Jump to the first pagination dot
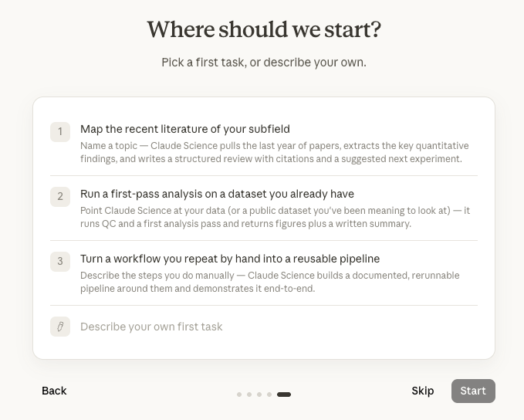The height and width of the screenshot is (420, 524). [x=239, y=395]
